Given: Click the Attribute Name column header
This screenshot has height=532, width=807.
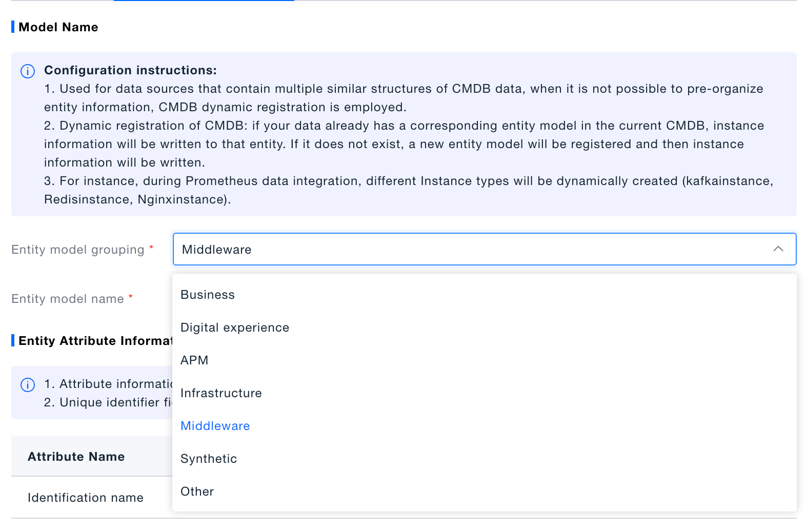Looking at the screenshot, I should [76, 457].
